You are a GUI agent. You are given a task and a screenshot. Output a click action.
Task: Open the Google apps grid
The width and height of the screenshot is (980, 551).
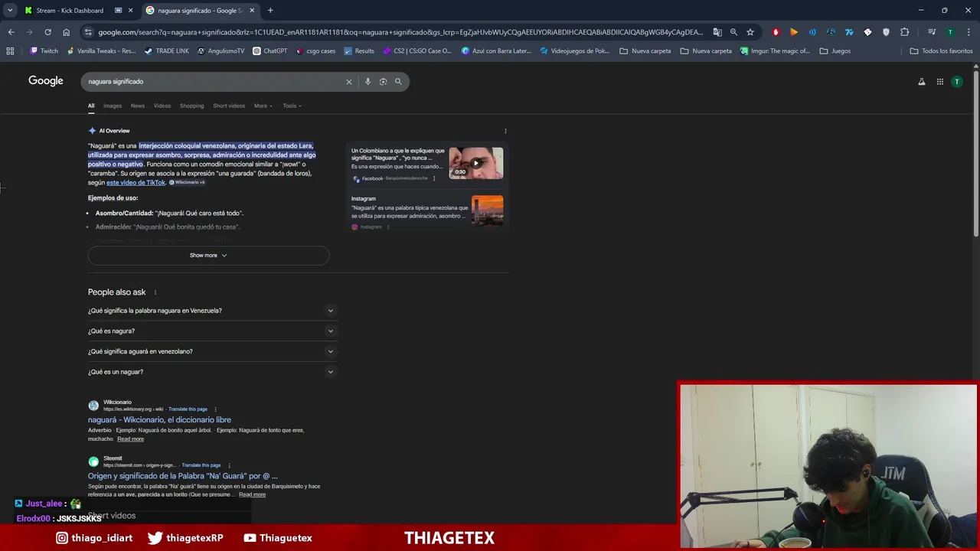pos(939,82)
